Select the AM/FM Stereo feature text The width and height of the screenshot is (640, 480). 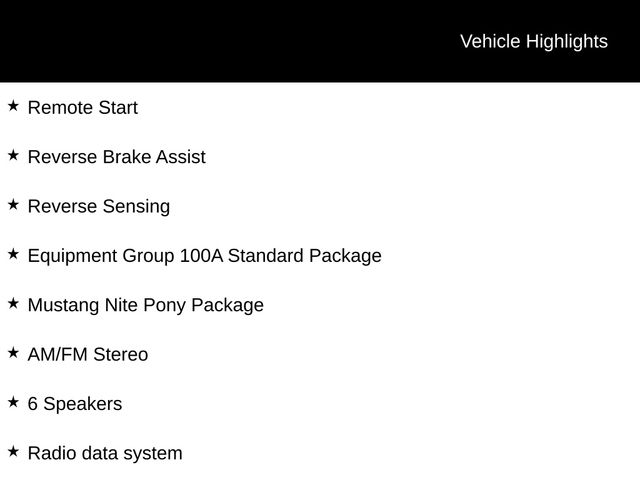click(87, 355)
